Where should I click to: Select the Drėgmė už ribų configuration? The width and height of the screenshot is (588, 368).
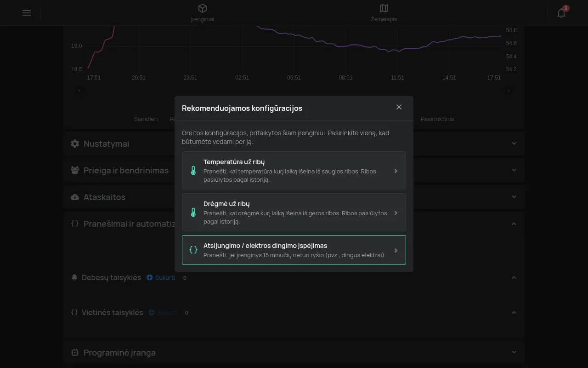[x=294, y=213]
